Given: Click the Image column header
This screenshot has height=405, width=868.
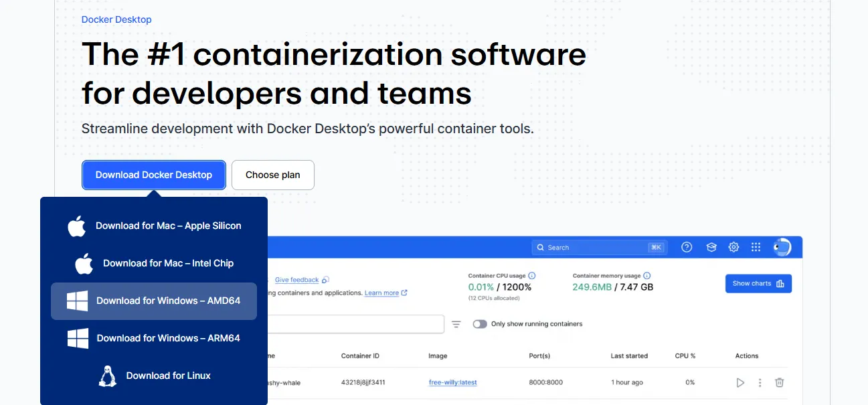Looking at the screenshot, I should click(x=438, y=356).
